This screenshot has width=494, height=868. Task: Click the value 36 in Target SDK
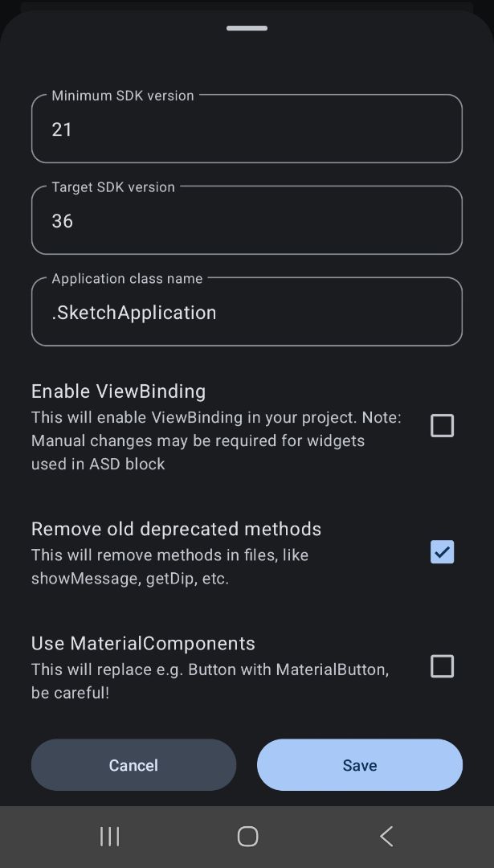click(x=63, y=221)
